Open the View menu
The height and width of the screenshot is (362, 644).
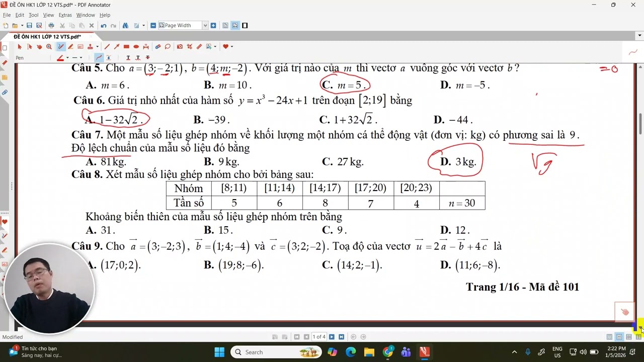pyautogui.click(x=48, y=15)
